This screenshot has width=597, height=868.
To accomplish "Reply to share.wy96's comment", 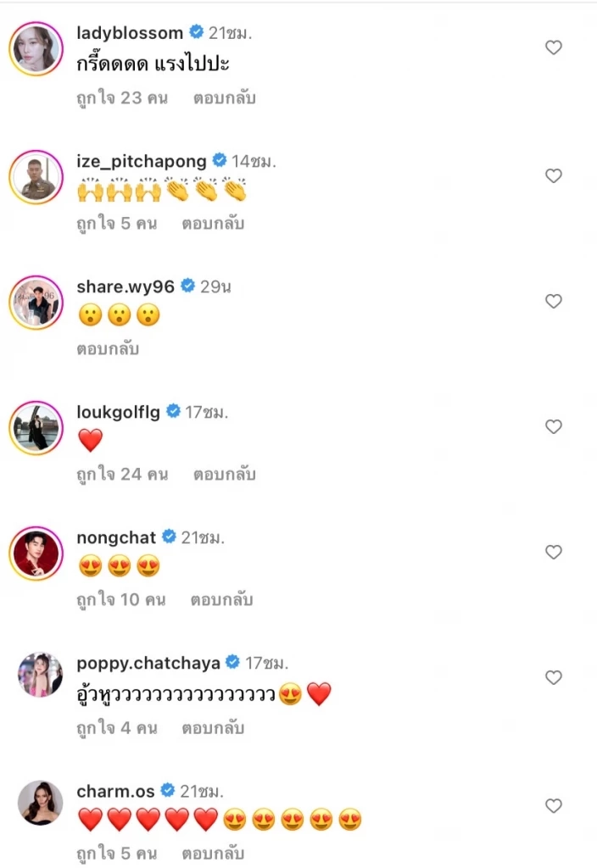I will [x=108, y=348].
